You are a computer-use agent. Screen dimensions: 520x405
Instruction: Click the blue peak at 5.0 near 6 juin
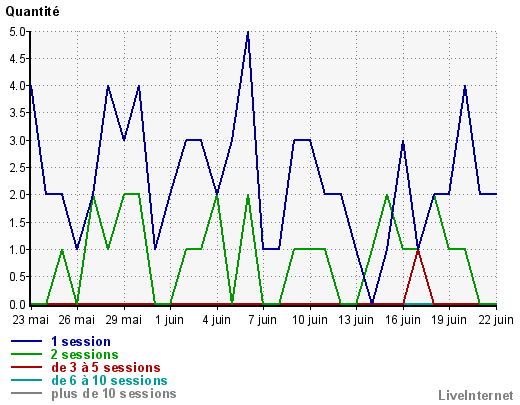point(248,32)
